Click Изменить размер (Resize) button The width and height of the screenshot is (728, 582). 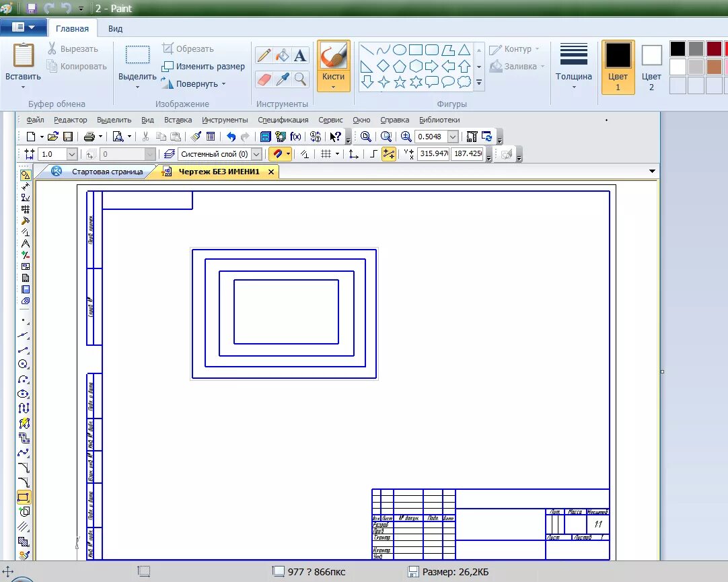point(203,66)
